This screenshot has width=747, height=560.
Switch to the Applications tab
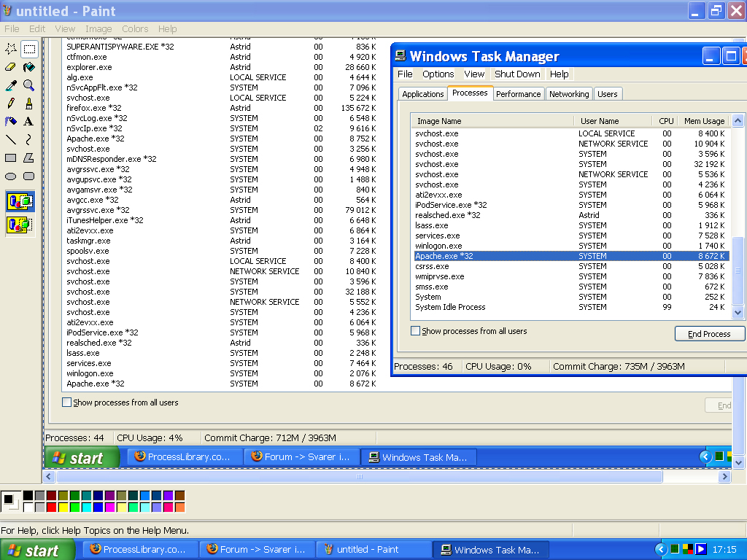[422, 94]
